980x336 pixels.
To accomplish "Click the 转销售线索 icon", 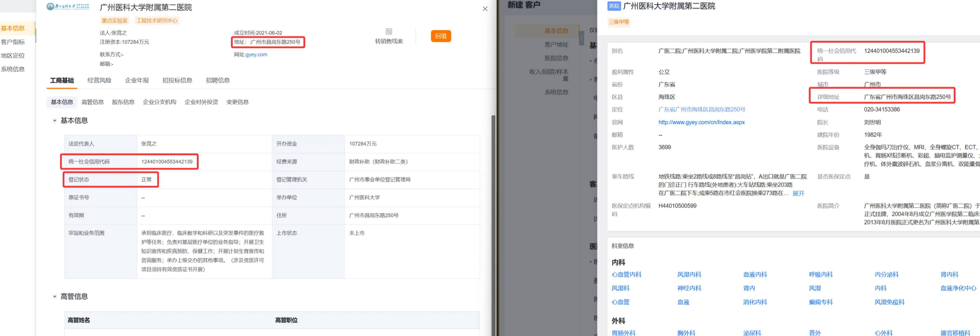I will click(x=388, y=32).
